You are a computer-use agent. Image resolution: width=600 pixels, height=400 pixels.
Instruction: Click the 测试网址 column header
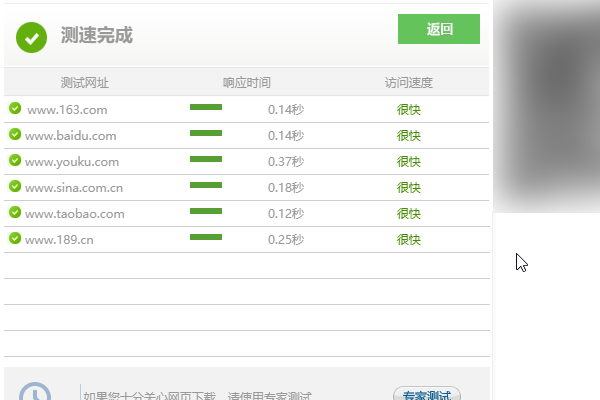tap(85, 83)
